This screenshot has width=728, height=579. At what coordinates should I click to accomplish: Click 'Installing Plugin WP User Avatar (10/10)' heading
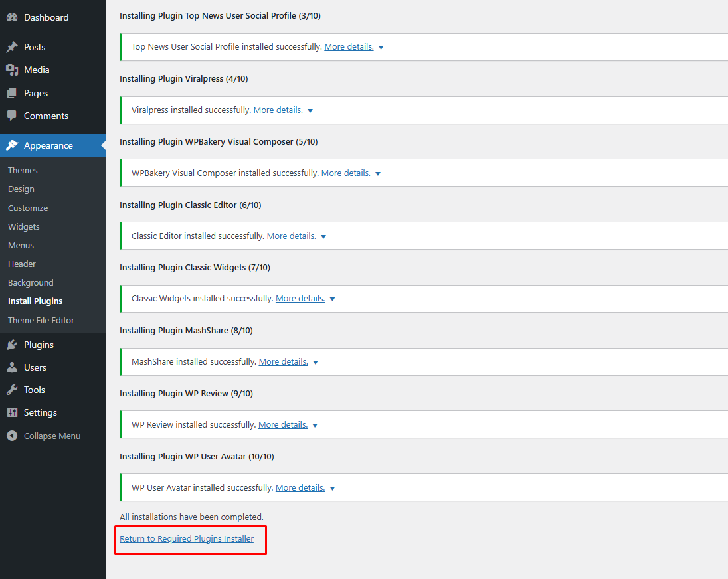(197, 457)
